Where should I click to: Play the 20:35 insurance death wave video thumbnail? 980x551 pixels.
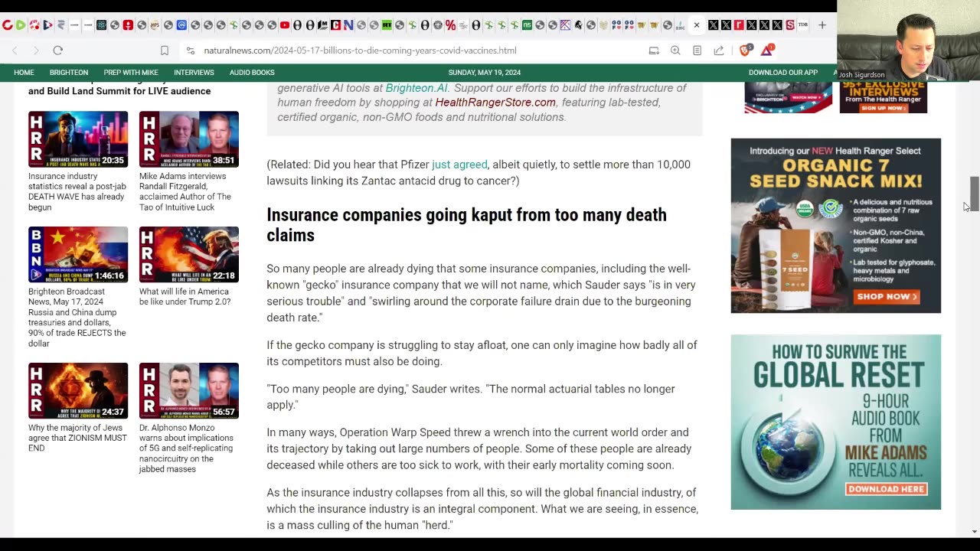point(78,139)
